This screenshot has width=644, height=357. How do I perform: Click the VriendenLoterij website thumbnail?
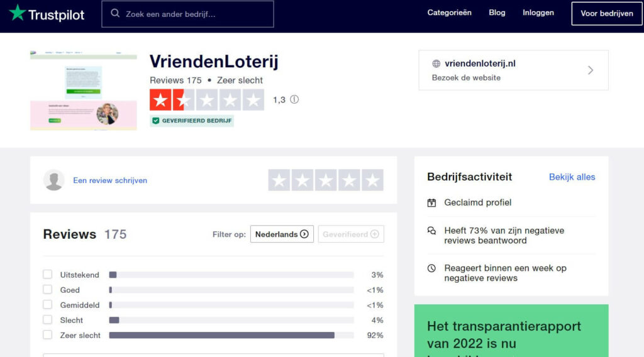click(x=84, y=91)
